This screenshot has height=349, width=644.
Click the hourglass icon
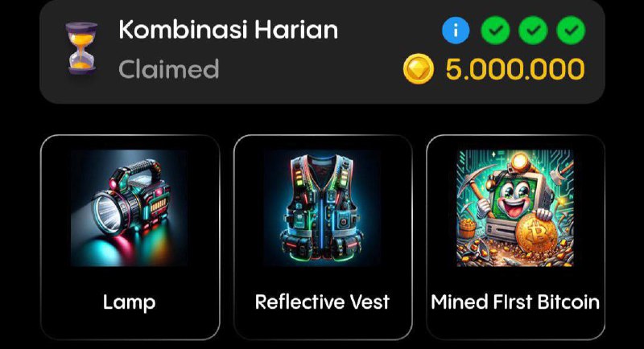point(82,48)
